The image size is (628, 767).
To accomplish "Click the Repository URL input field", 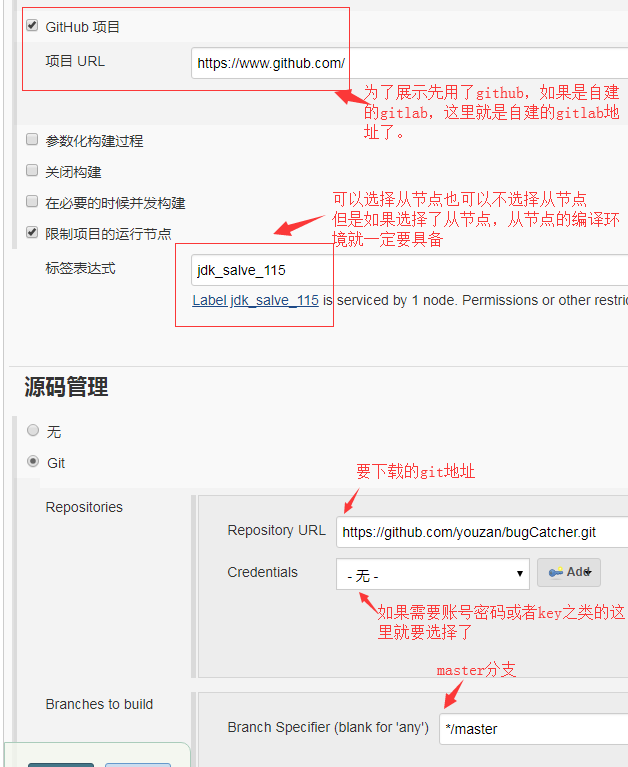I will [x=480, y=533].
